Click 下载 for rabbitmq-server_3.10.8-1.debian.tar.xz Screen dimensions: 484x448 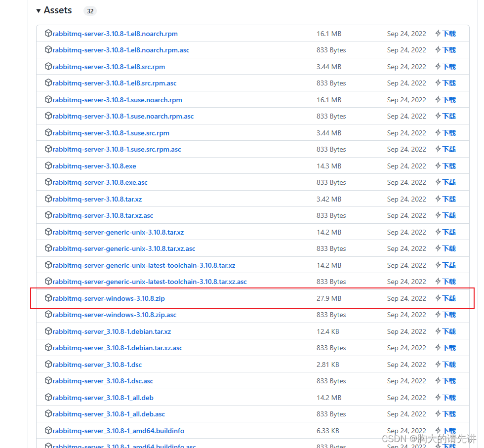(449, 331)
